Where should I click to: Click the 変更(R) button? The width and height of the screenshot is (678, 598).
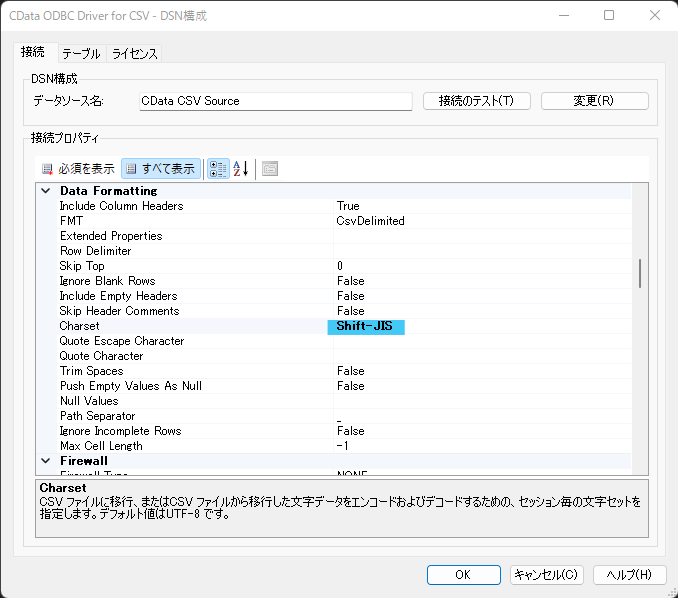pos(595,101)
